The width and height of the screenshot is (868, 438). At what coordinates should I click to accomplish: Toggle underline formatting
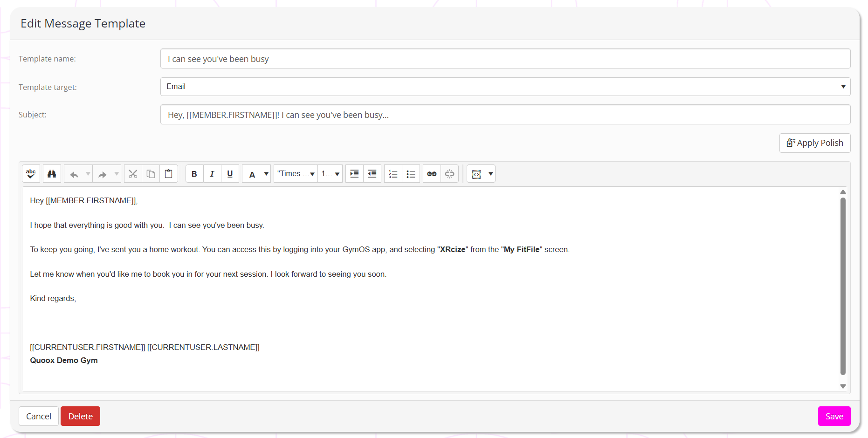(x=230, y=174)
